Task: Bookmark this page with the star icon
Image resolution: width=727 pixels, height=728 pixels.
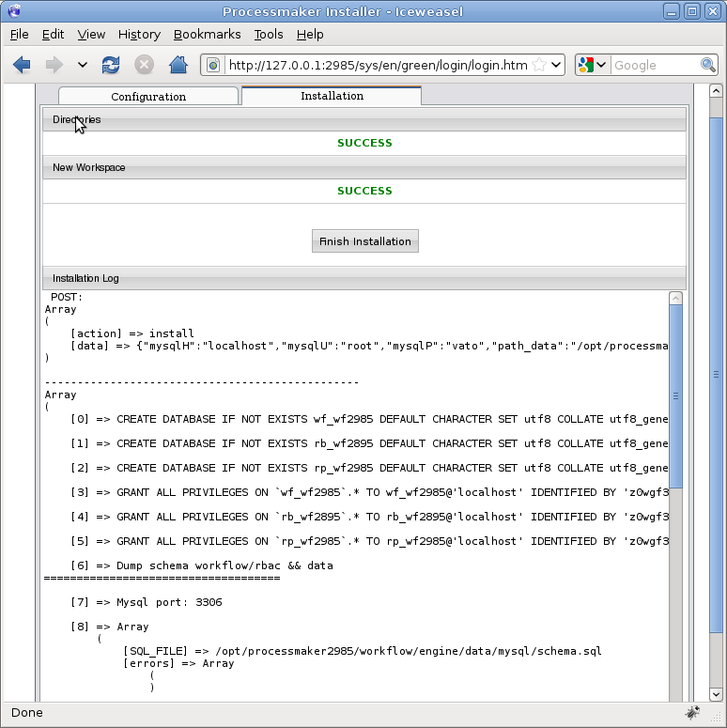Action: point(539,65)
